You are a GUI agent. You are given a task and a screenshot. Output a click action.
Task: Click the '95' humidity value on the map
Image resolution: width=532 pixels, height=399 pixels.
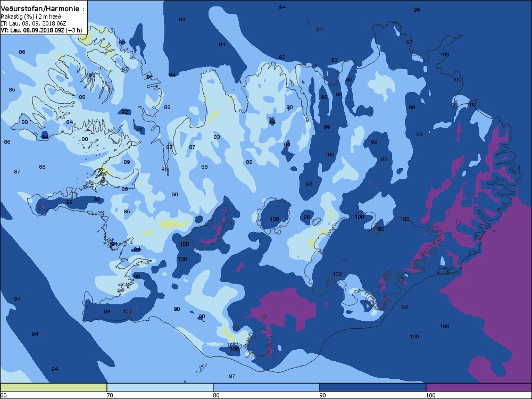pyautogui.click(x=97, y=199)
